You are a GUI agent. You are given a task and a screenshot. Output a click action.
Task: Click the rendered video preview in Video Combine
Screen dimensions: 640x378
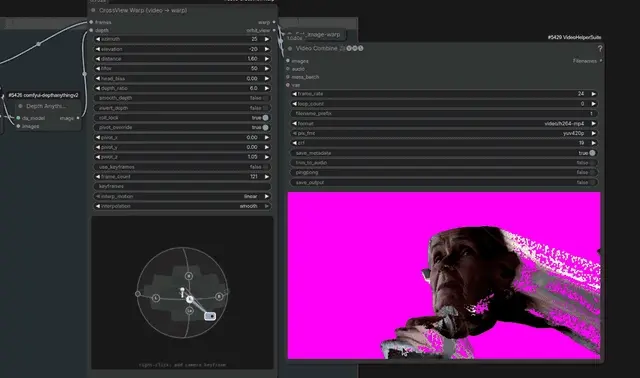(444, 276)
